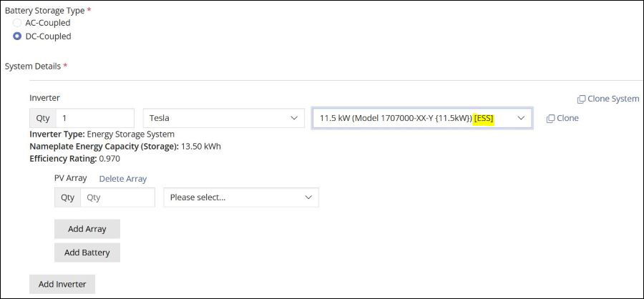644x299 pixels.
Task: Click the Delete Array link
Action: (x=122, y=179)
